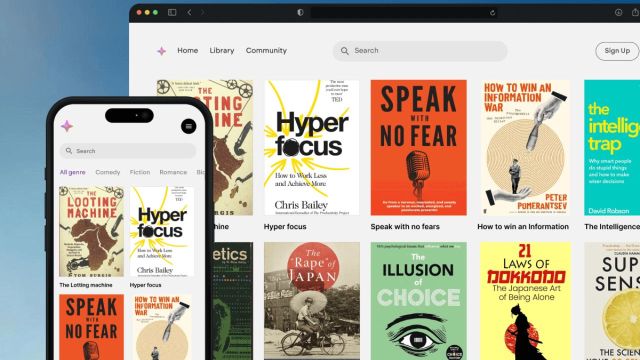
Task: Open The Rape of Japan book cover
Action: pos(312,301)
